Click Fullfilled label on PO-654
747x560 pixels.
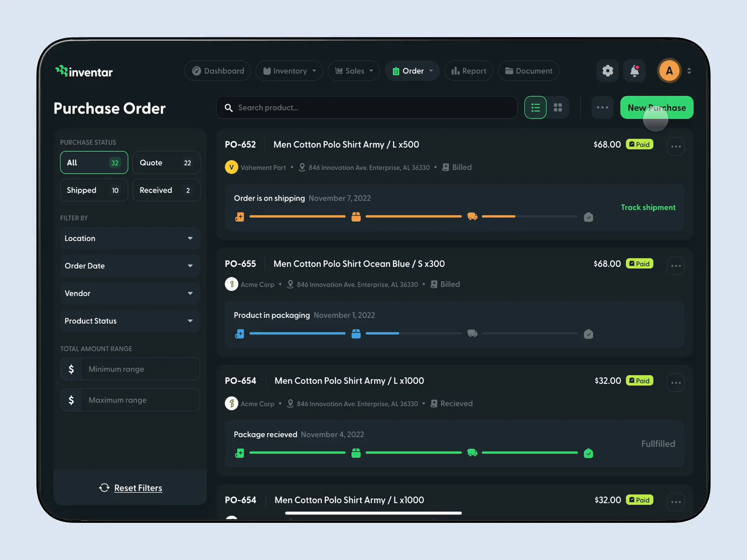tap(658, 444)
